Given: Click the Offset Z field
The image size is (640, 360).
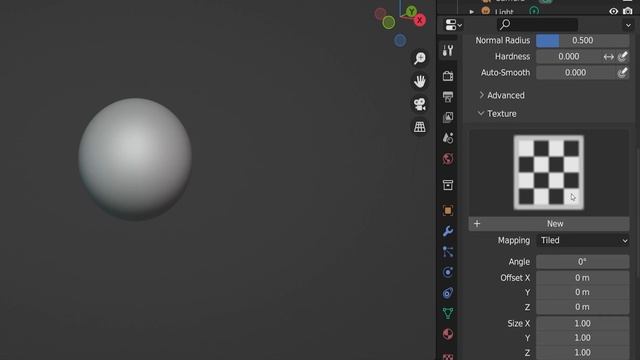Looking at the screenshot, I should [x=582, y=307].
